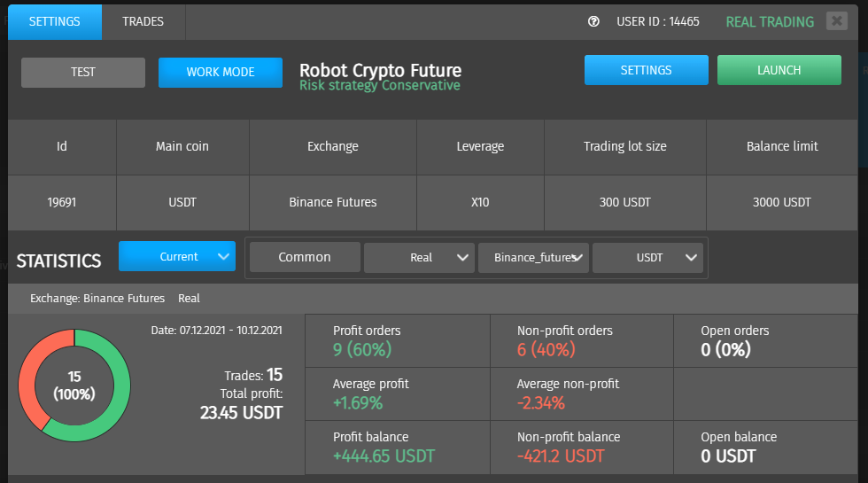Click the REAL TRADING label
Image resolution: width=868 pixels, height=483 pixels.
click(x=770, y=22)
